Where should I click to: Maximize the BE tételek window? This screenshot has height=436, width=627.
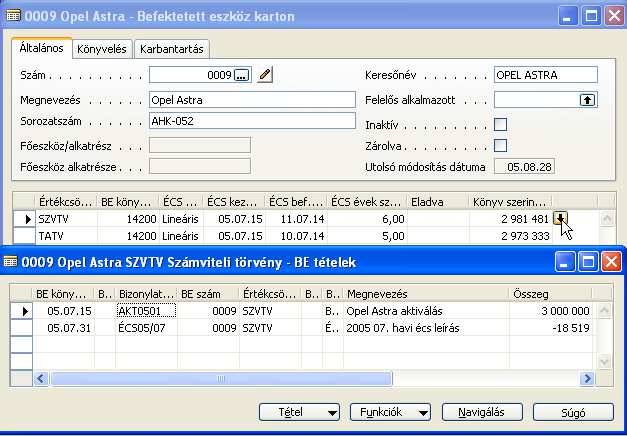pos(588,262)
